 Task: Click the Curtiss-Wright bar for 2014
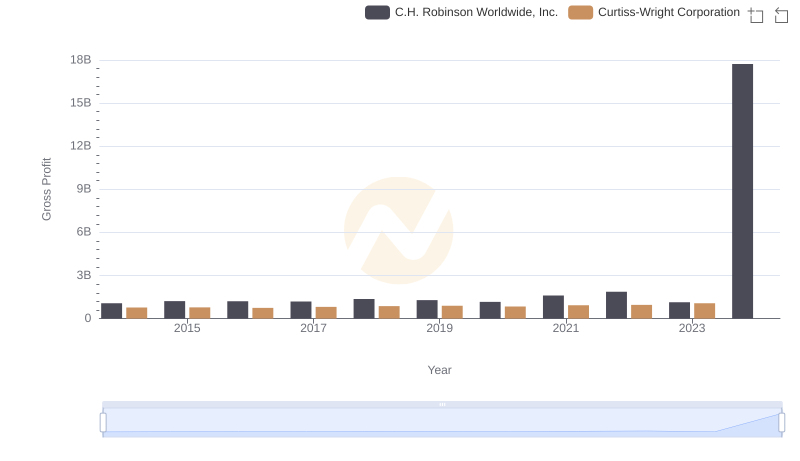pyautogui.click(x=137, y=313)
